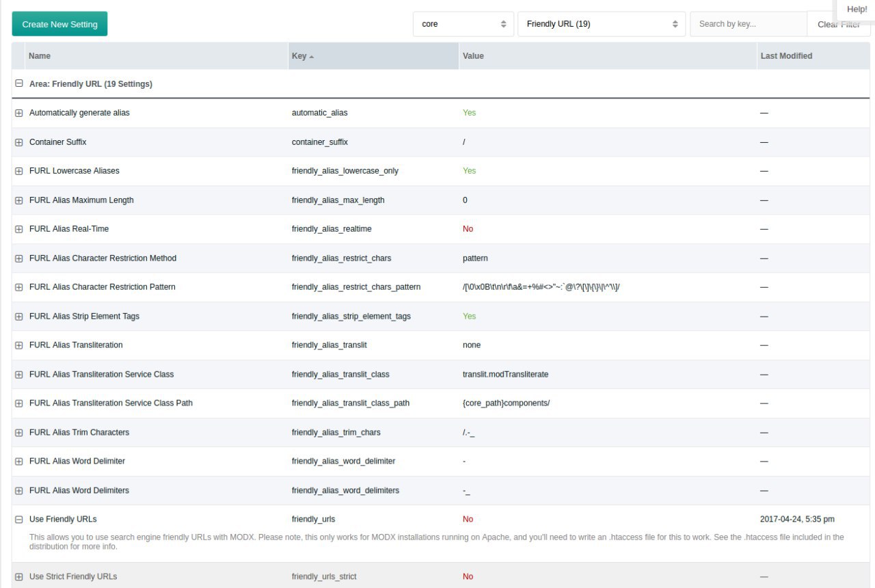Image resolution: width=875 pixels, height=588 pixels.
Task: Collapse the Friendly URL area group
Action: click(19, 84)
